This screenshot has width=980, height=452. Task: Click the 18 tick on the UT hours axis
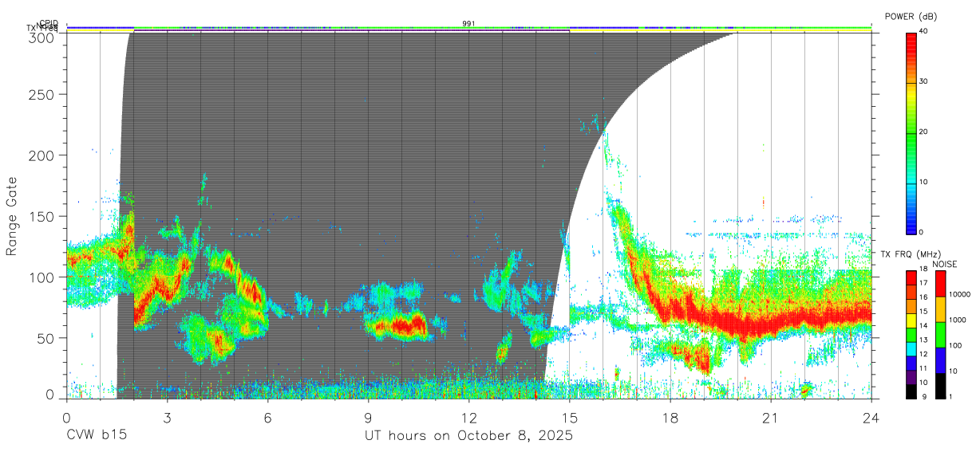click(x=670, y=417)
